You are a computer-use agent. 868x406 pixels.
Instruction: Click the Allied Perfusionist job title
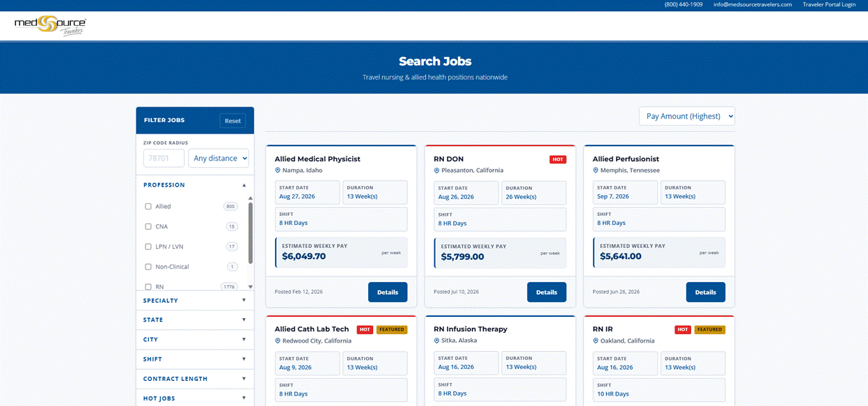(x=626, y=159)
